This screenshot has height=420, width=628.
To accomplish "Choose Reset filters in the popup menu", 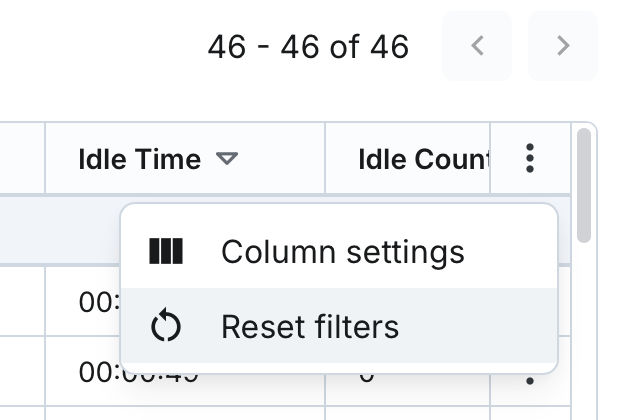I will click(x=310, y=327).
